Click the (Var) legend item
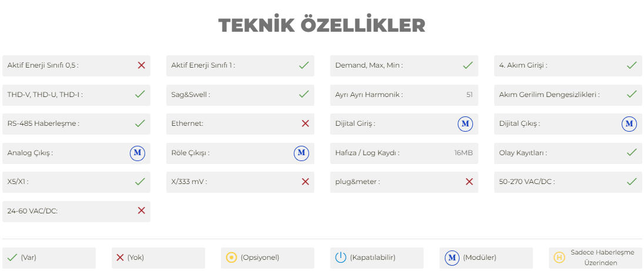This screenshot has height=271, width=644. tap(49, 258)
